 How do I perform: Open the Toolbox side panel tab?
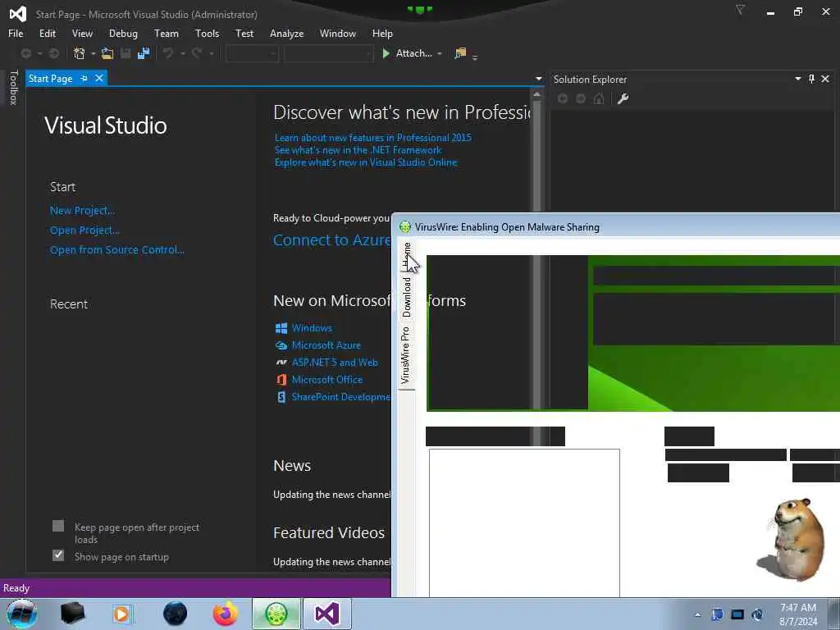click(14, 87)
